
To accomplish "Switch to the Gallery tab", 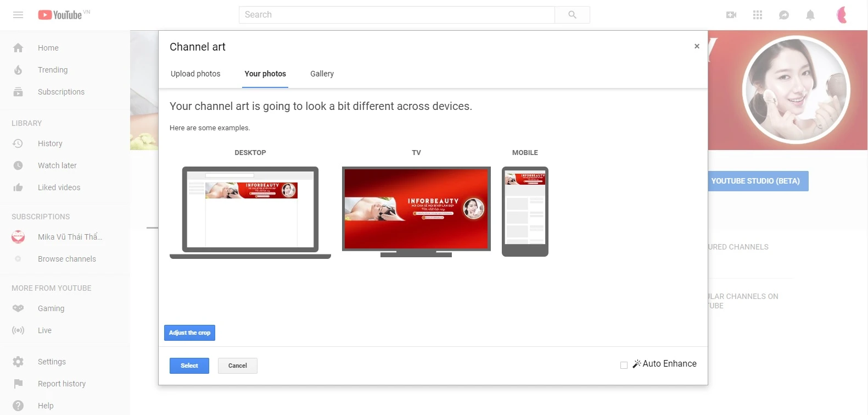I will [x=322, y=74].
